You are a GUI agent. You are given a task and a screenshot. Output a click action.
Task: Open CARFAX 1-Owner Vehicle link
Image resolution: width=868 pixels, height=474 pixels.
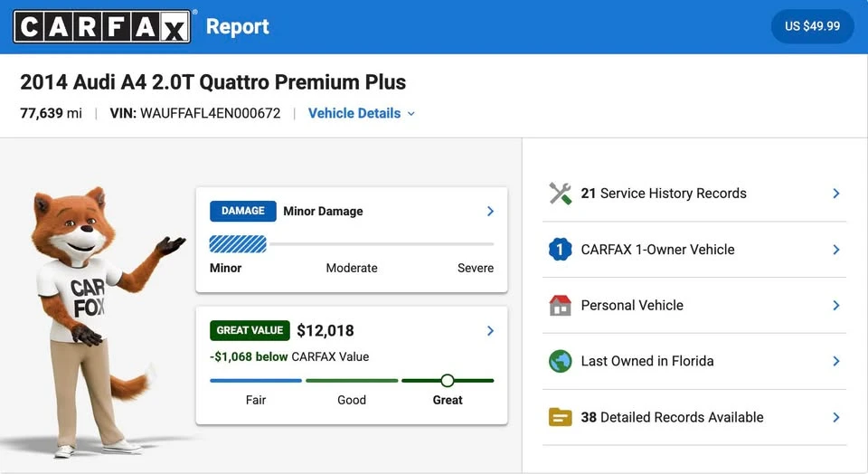tap(657, 250)
